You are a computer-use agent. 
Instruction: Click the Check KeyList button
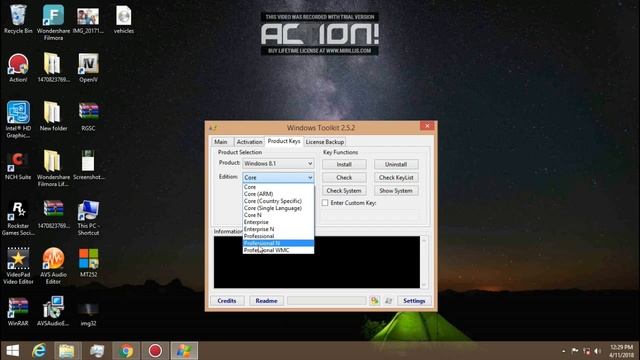[396, 178]
